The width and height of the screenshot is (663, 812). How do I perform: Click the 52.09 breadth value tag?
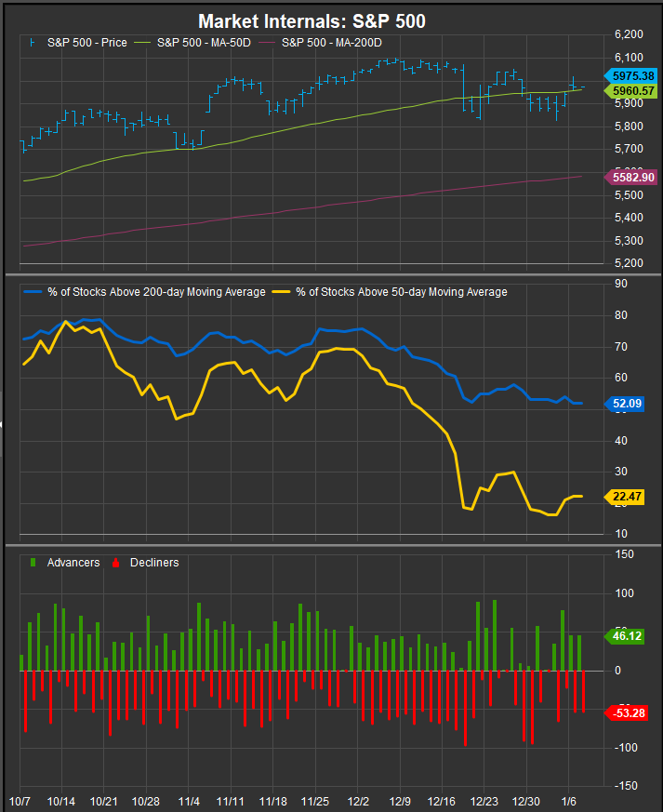624,404
